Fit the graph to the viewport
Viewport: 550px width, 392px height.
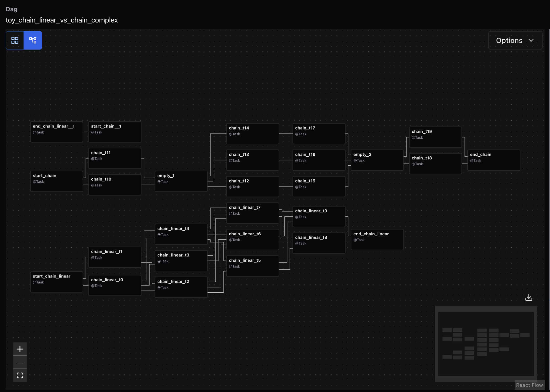[20, 375]
